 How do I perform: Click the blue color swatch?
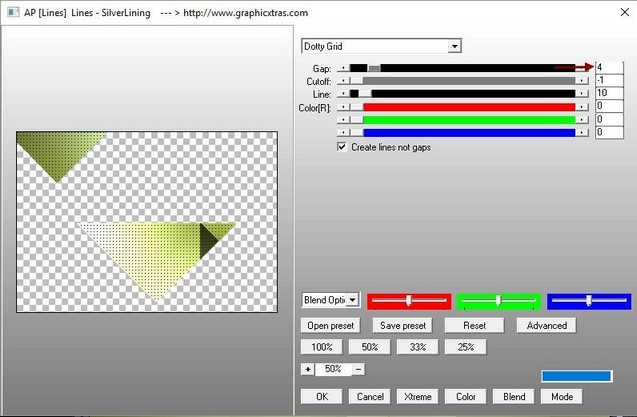click(575, 376)
